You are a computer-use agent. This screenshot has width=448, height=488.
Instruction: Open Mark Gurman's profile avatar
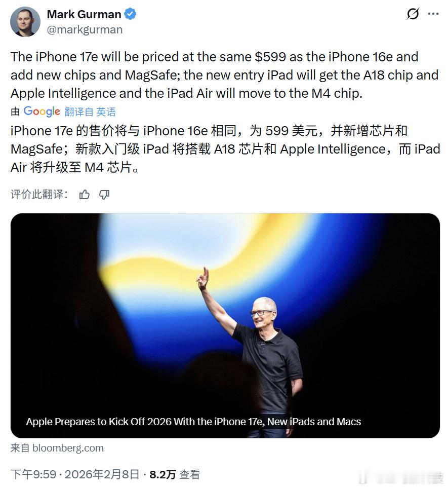coord(25,22)
